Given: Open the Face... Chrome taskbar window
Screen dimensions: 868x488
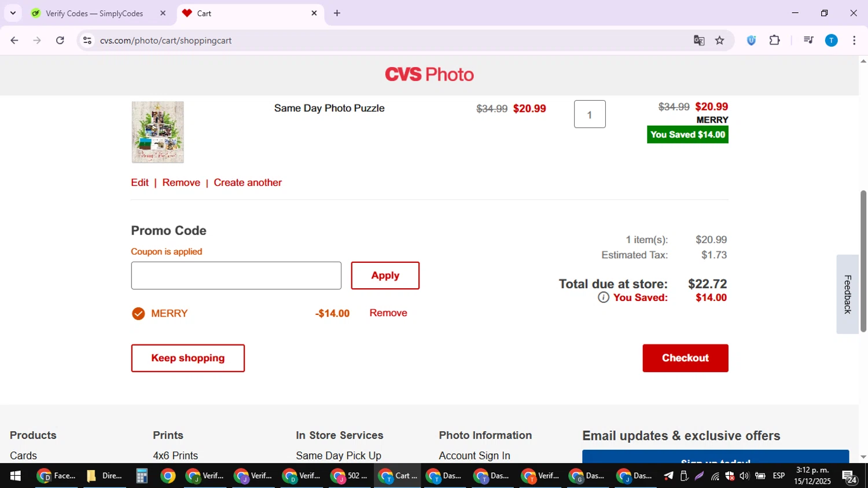Looking at the screenshot, I should pos(57,476).
